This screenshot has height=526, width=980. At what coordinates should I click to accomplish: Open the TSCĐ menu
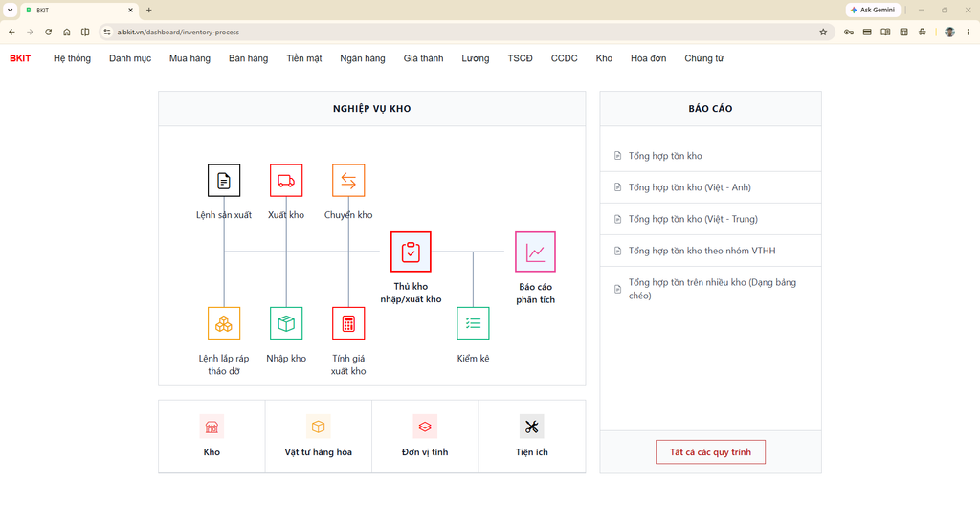pyautogui.click(x=520, y=58)
